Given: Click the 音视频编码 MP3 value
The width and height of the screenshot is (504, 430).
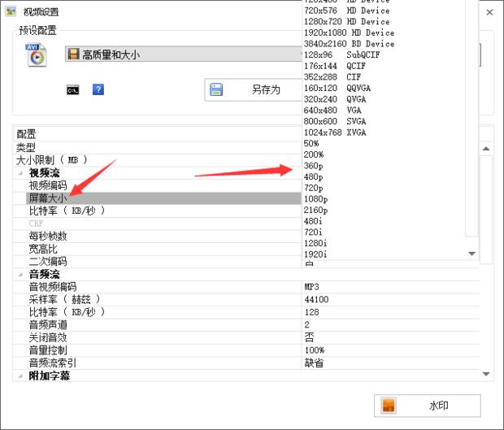Looking at the screenshot, I should [312, 287].
